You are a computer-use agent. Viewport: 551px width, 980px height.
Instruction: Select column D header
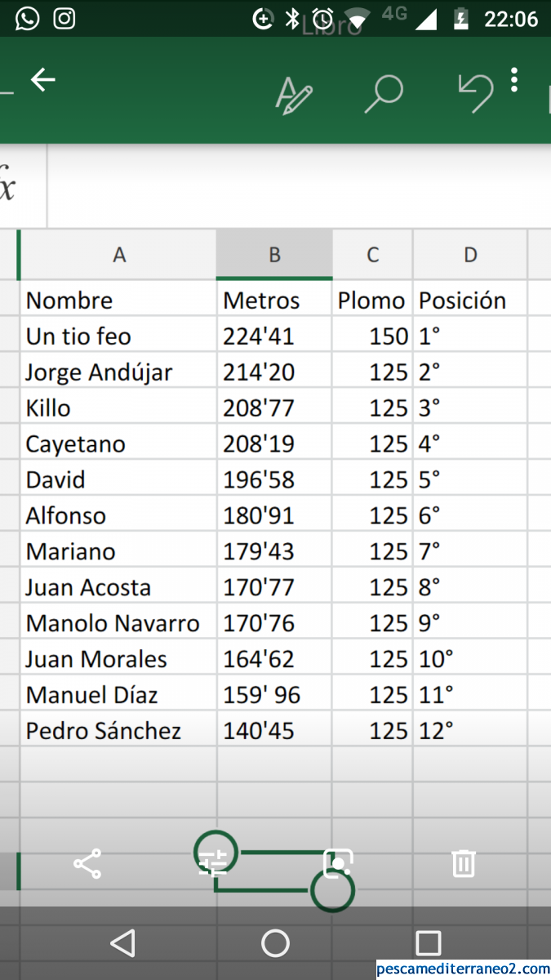point(470,255)
